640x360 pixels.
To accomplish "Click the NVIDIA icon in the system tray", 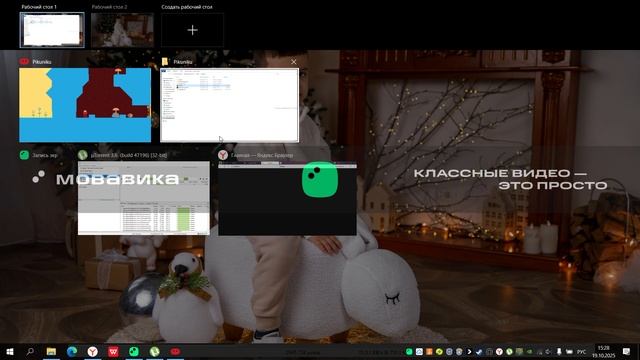I will [529, 351].
